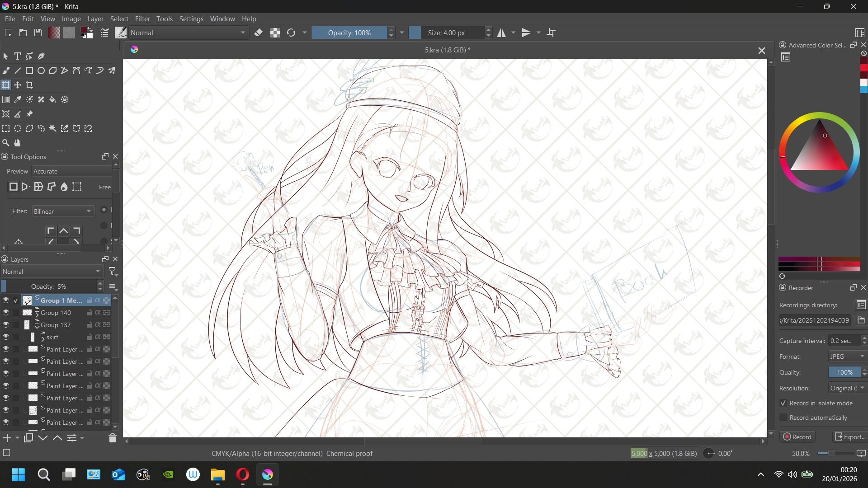The height and width of the screenshot is (488, 868).
Task: Hide the Group 140 layer
Action: (6, 312)
